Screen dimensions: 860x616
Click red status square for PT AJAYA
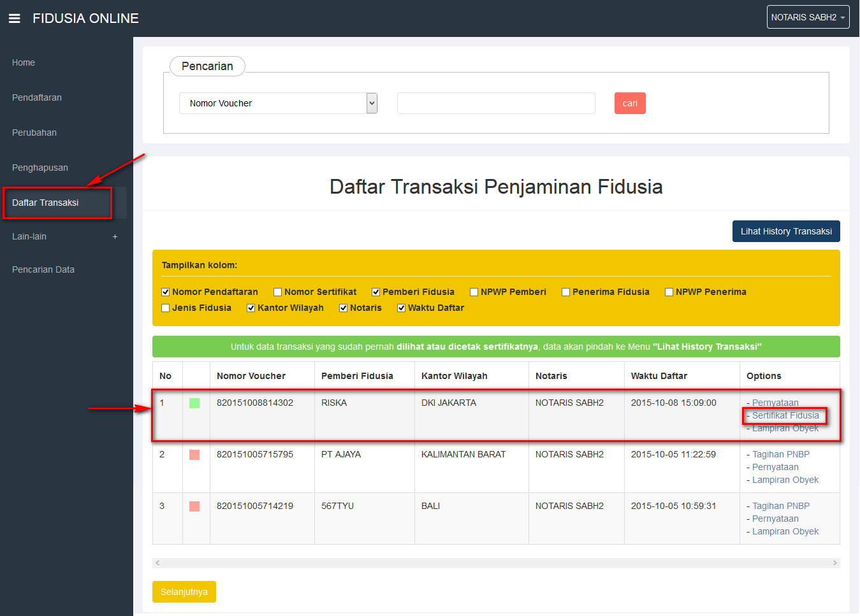click(194, 455)
